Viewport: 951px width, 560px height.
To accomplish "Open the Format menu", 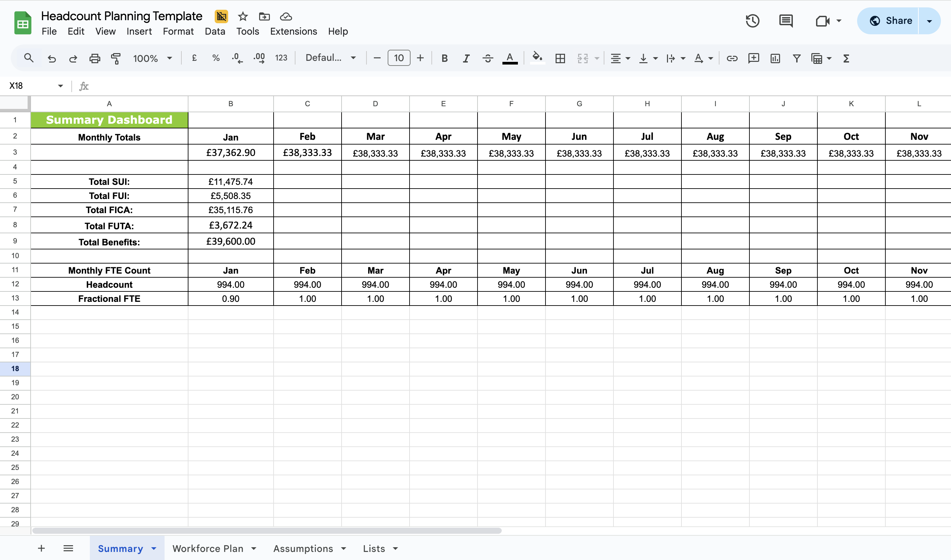I will click(x=178, y=31).
